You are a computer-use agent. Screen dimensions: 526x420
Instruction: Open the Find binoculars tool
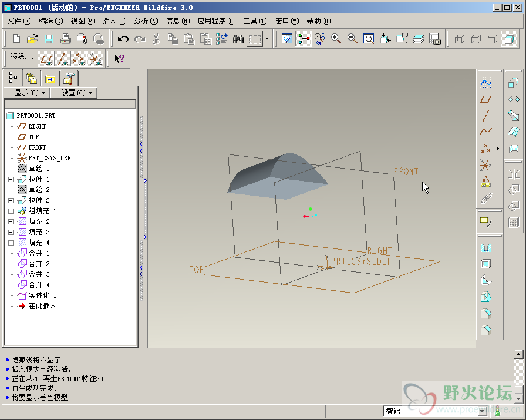click(238, 39)
